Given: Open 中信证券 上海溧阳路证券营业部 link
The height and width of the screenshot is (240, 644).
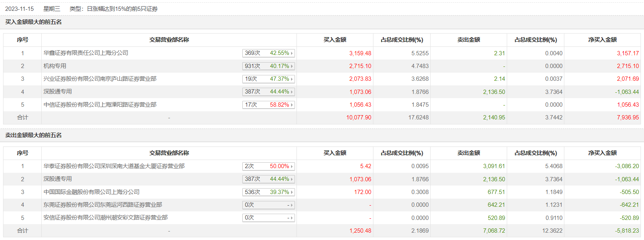Looking at the screenshot, I should coord(100,105).
